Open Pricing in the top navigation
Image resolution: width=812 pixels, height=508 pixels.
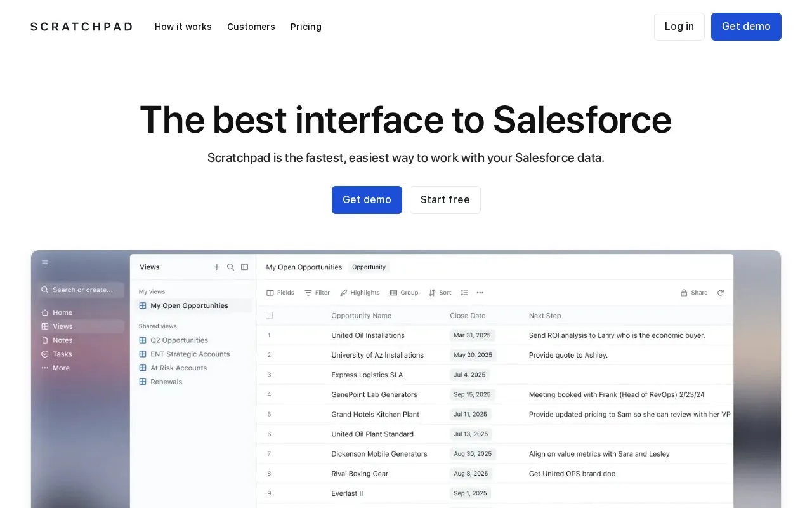(x=306, y=27)
